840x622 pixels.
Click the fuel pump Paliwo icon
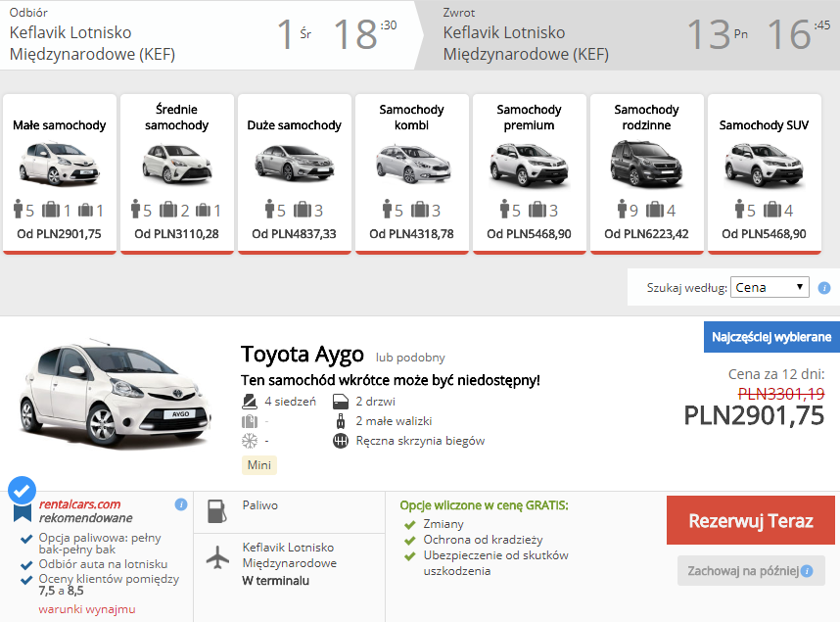217,511
